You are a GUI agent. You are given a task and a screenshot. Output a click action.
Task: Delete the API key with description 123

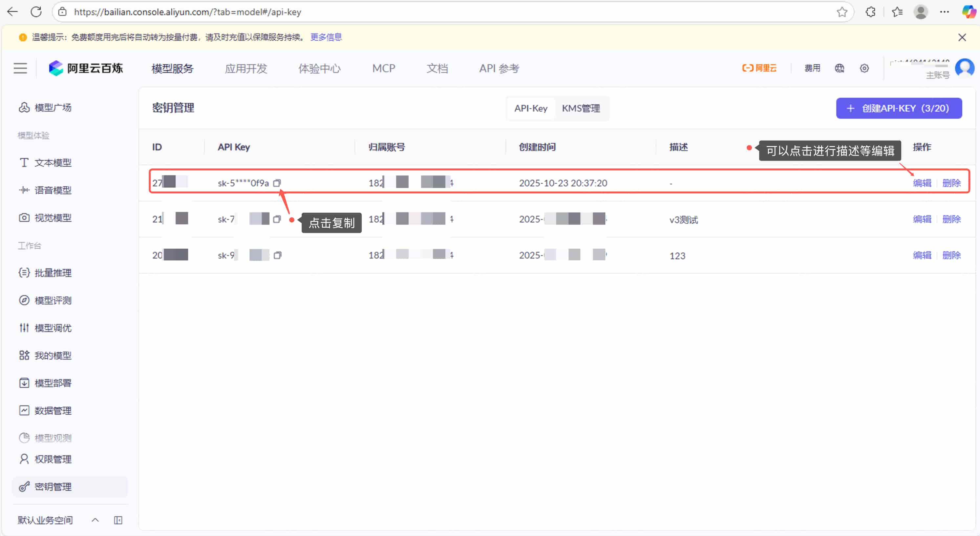(x=951, y=255)
